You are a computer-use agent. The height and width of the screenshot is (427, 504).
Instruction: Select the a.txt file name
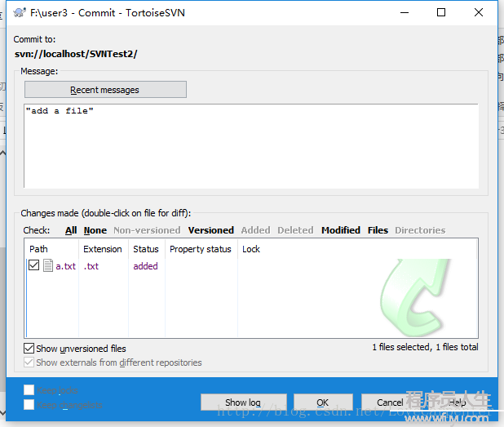[x=65, y=266]
